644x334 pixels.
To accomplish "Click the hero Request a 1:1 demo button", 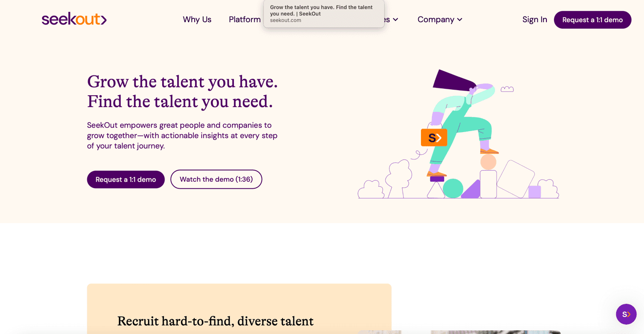I will (x=126, y=180).
